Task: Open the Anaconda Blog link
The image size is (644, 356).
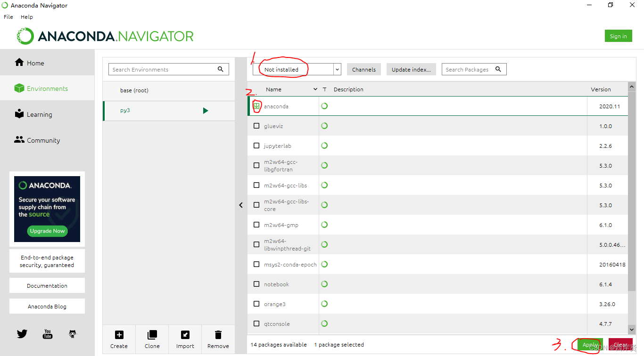Action: point(47,306)
